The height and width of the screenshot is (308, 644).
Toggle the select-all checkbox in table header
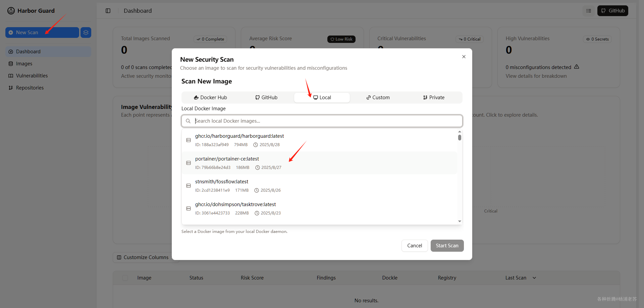point(125,278)
